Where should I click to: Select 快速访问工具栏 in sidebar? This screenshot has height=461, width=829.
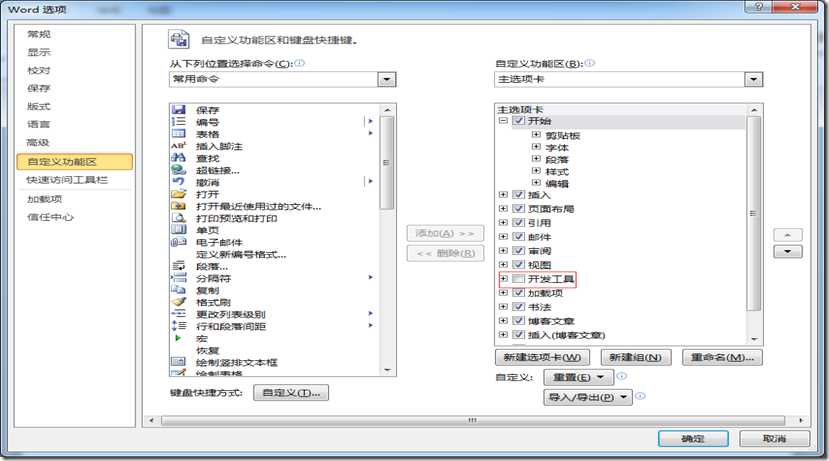pos(67,180)
